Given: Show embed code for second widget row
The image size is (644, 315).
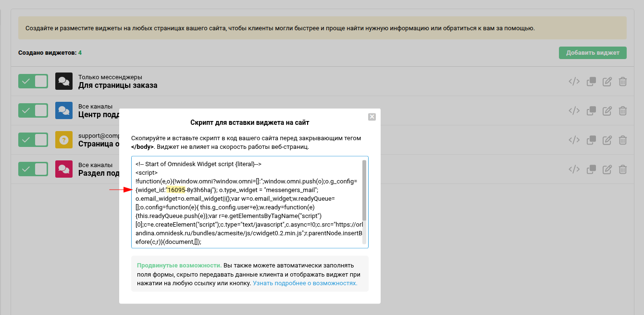Looking at the screenshot, I should click(x=574, y=111).
